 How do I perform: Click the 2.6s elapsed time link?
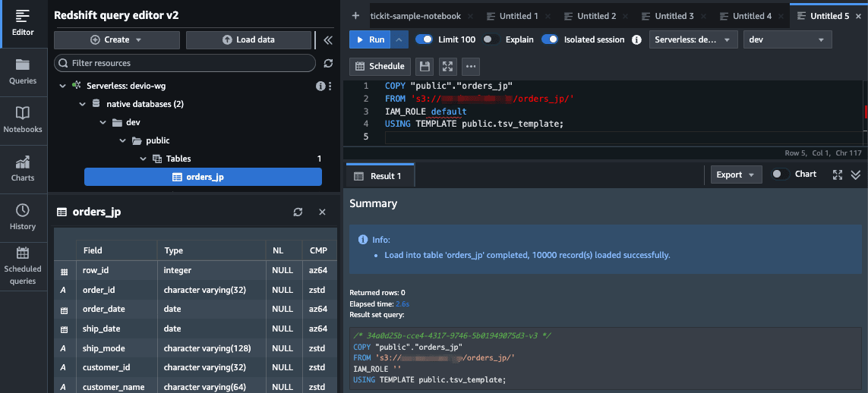[402, 304]
